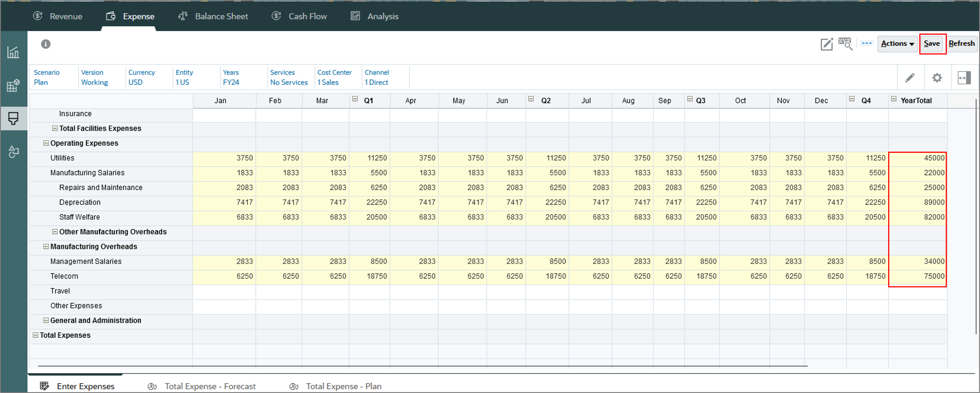Collapse the Operating Expenses row

pyautogui.click(x=46, y=143)
